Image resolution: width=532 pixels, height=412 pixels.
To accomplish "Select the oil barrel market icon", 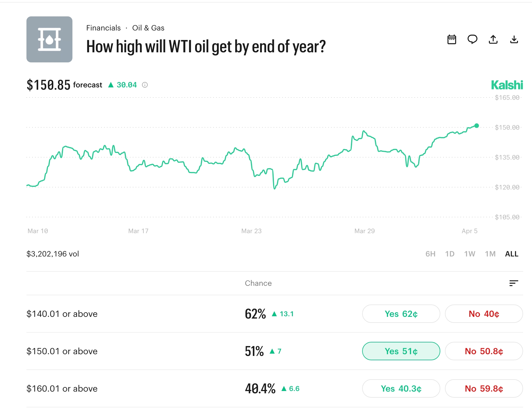I will tap(49, 39).
